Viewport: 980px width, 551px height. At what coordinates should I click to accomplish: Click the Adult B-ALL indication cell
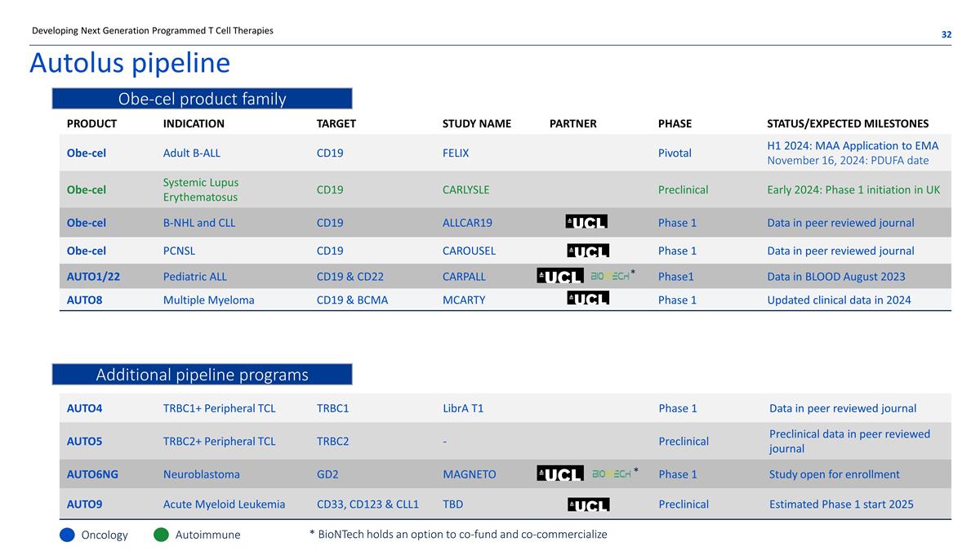(x=192, y=153)
